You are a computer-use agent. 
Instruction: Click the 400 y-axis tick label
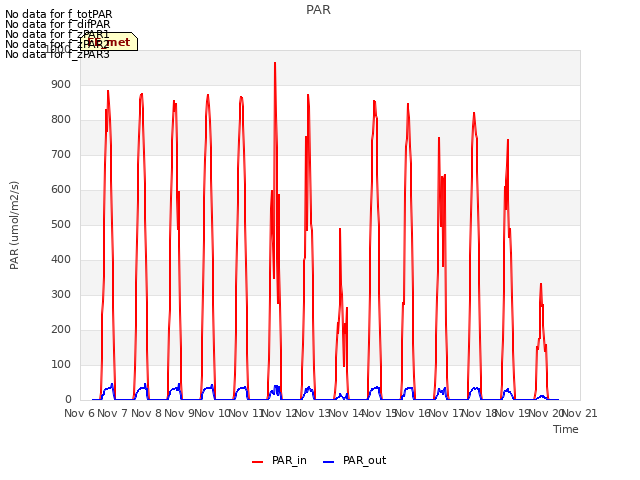tap(61, 260)
